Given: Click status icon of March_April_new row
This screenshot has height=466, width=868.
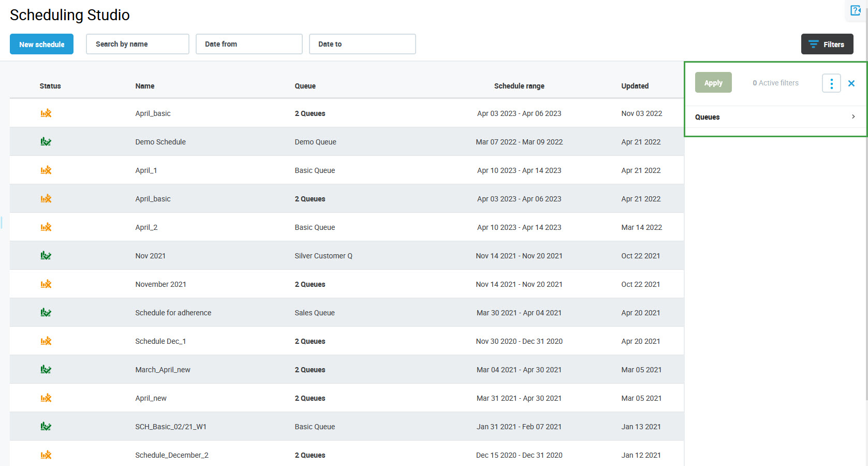Looking at the screenshot, I should pos(46,370).
